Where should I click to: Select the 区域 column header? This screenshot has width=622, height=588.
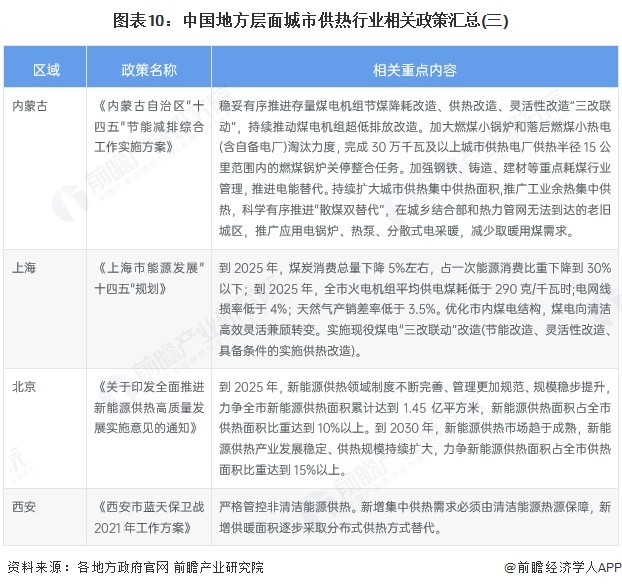coord(45,67)
